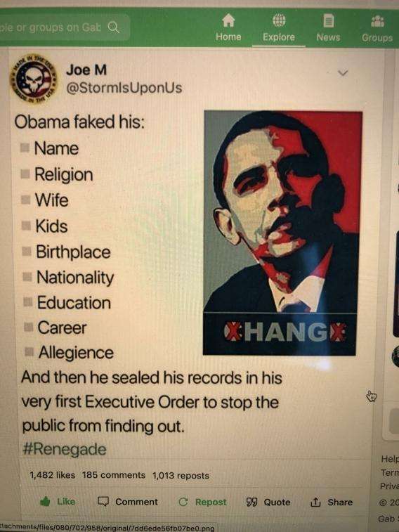This screenshot has width=399, height=532.
Task: Click the Comment speech bubble icon
Action: point(103,501)
